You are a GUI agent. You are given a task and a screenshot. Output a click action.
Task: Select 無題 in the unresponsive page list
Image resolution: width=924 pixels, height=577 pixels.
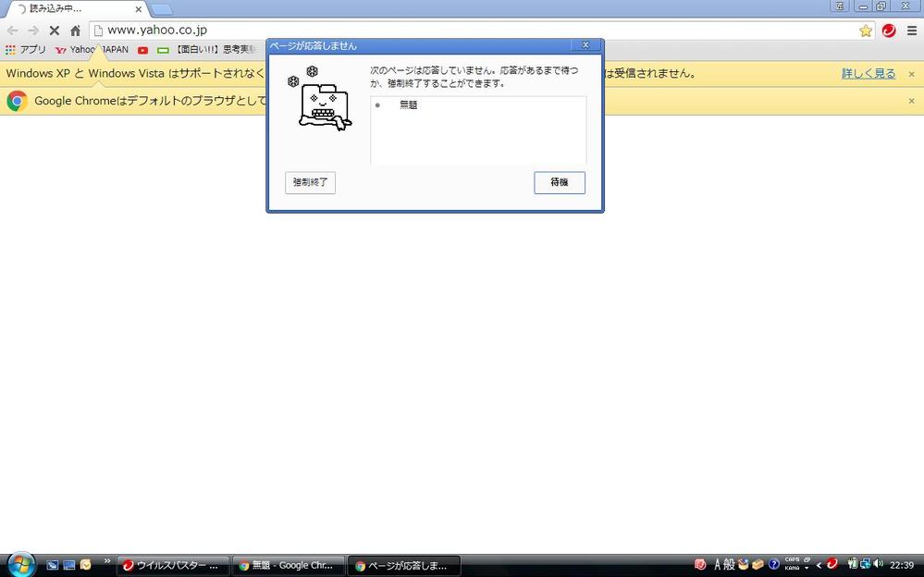tap(408, 105)
